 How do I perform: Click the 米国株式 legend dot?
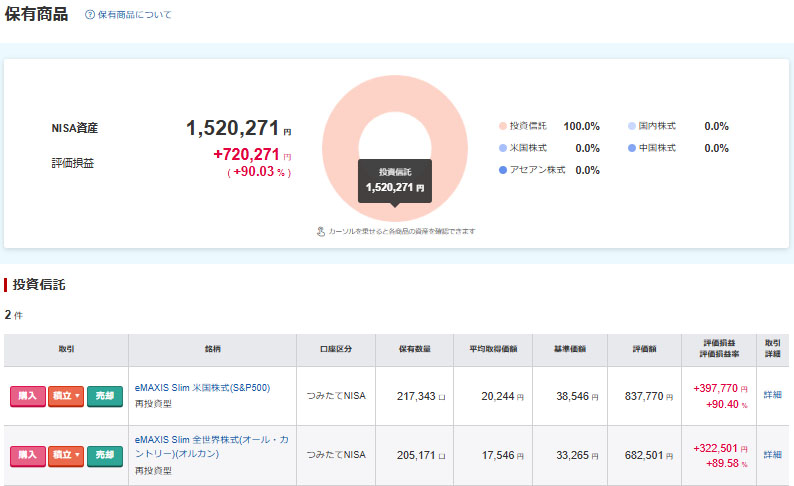(x=503, y=149)
